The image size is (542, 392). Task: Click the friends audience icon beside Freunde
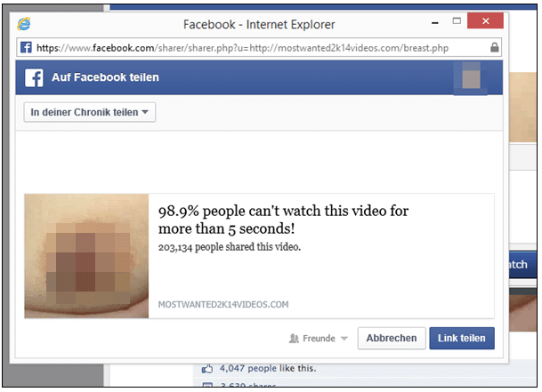pyautogui.click(x=294, y=338)
